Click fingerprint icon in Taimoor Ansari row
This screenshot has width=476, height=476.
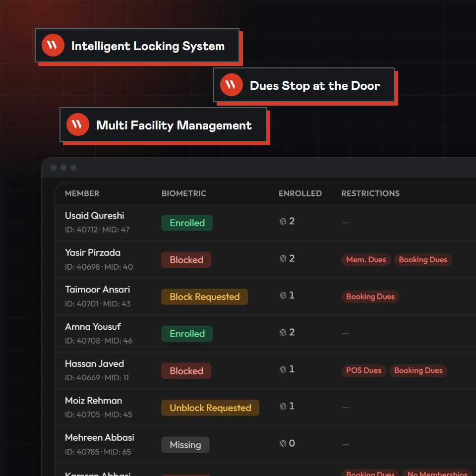283,296
